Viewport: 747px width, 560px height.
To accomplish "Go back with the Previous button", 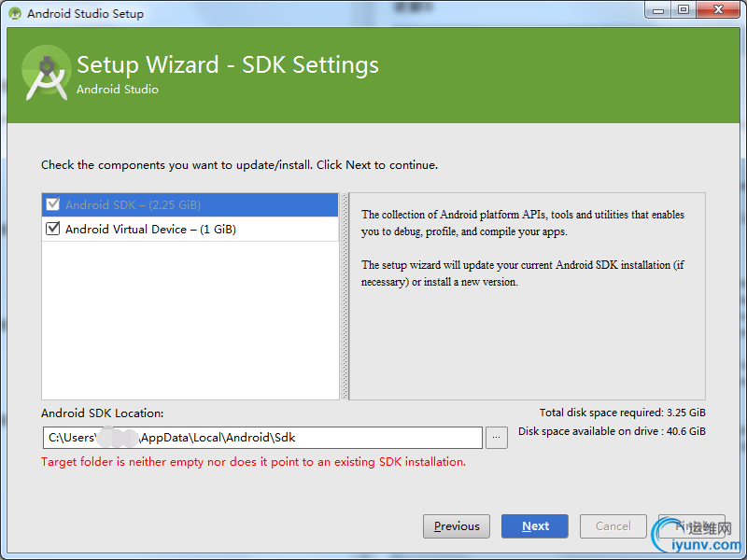I will [457, 526].
